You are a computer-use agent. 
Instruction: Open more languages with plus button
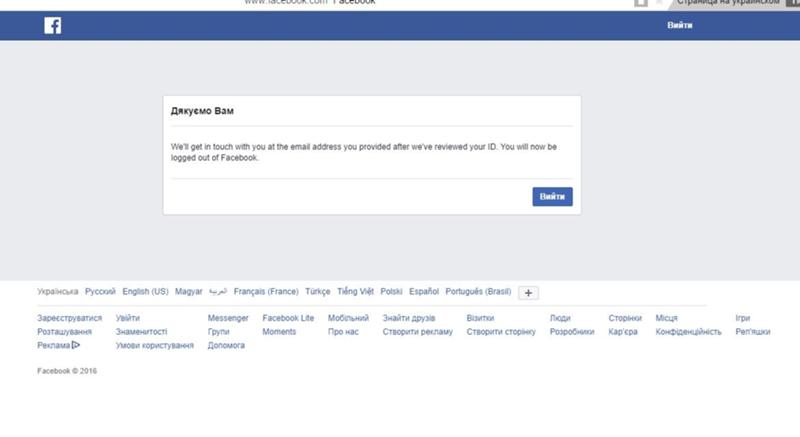click(528, 293)
